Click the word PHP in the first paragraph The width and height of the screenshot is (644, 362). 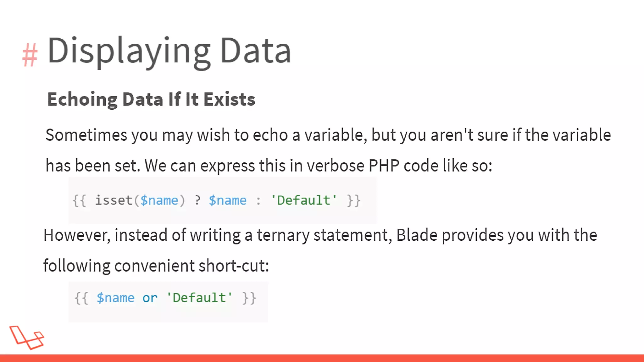[384, 166]
